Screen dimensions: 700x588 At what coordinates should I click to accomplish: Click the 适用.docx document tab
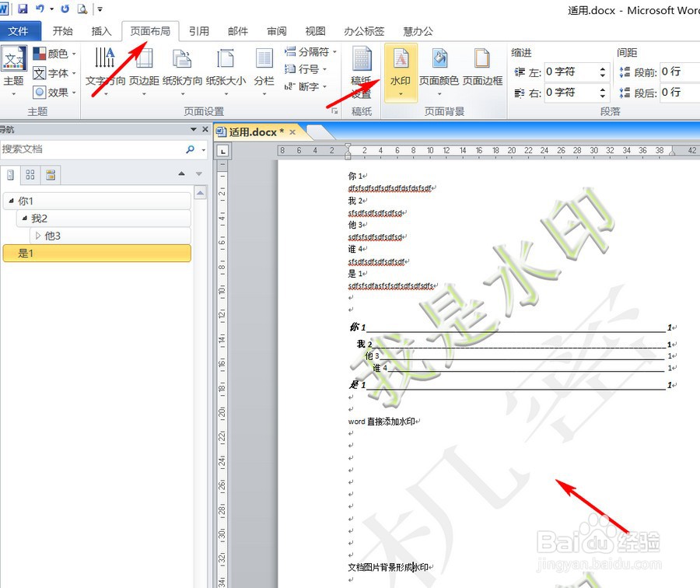click(x=257, y=132)
